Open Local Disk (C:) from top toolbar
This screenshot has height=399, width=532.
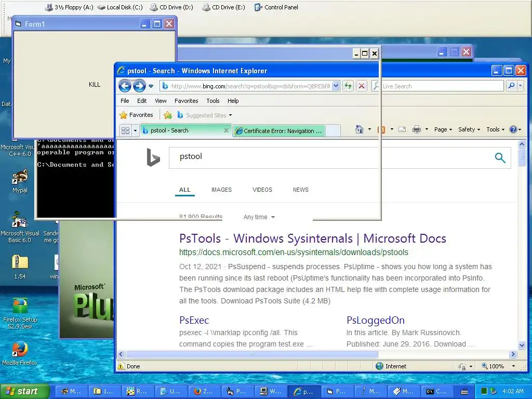pyautogui.click(x=120, y=7)
